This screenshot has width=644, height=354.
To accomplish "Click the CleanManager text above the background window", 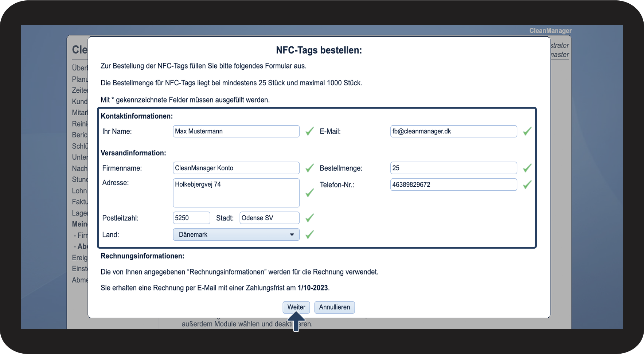I will tap(550, 31).
